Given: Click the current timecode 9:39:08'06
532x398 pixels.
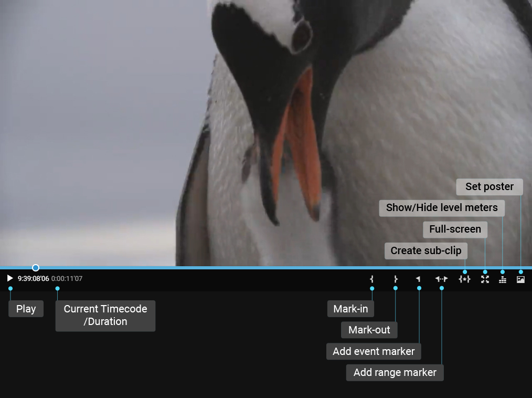Looking at the screenshot, I should 33,279.
